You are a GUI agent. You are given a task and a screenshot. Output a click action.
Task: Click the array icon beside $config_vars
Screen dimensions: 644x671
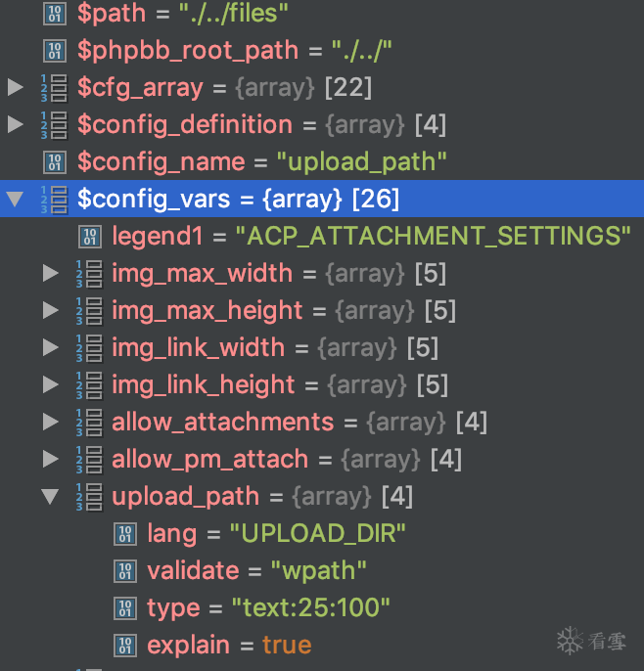coord(55,200)
